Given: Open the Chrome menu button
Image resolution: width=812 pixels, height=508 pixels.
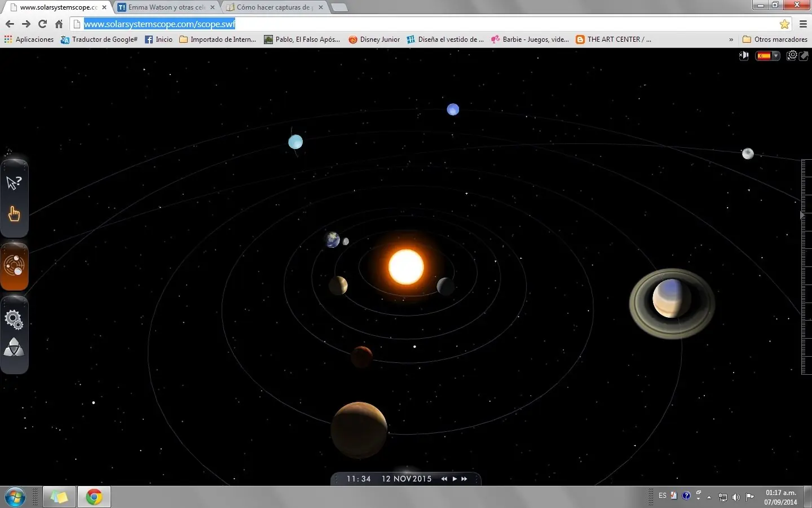Looking at the screenshot, I should click(803, 24).
